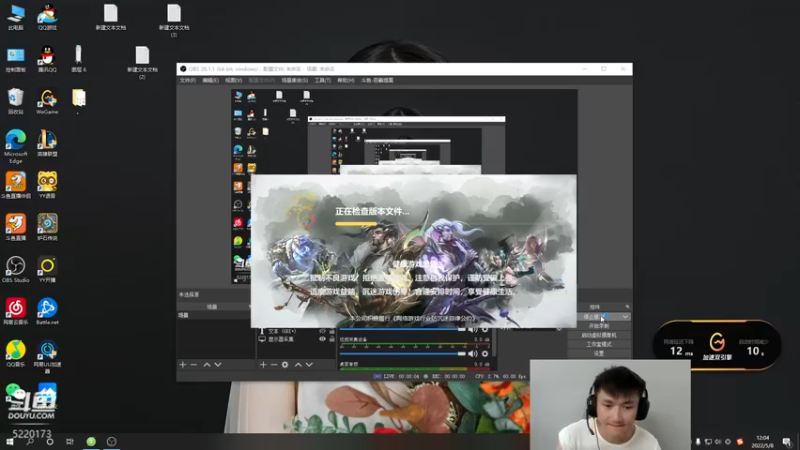Viewport: 800px width, 450px height.
Task: Open the 文件(F) menu in OBS
Action: point(187,81)
